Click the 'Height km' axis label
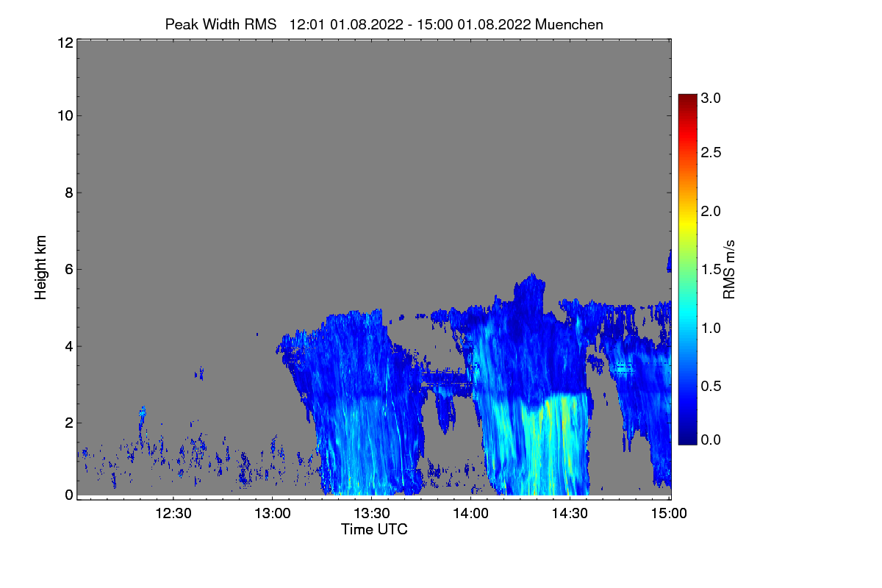The height and width of the screenshot is (588, 882). [x=40, y=269]
